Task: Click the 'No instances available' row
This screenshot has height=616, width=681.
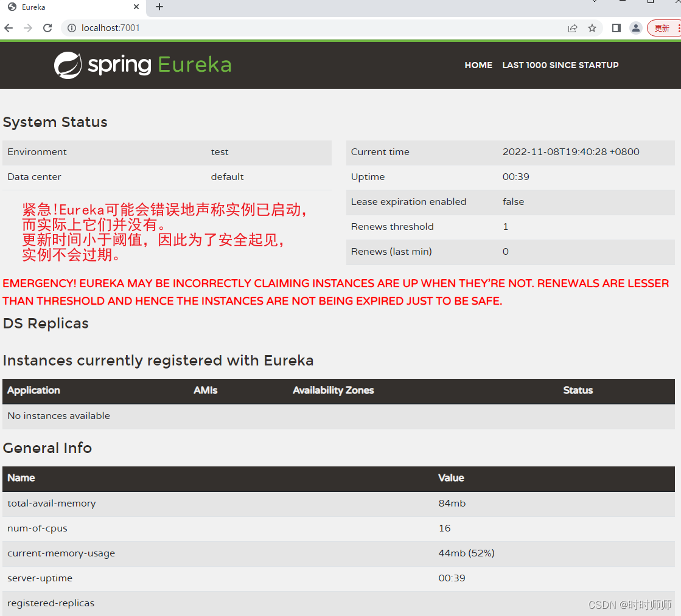Action: point(338,417)
